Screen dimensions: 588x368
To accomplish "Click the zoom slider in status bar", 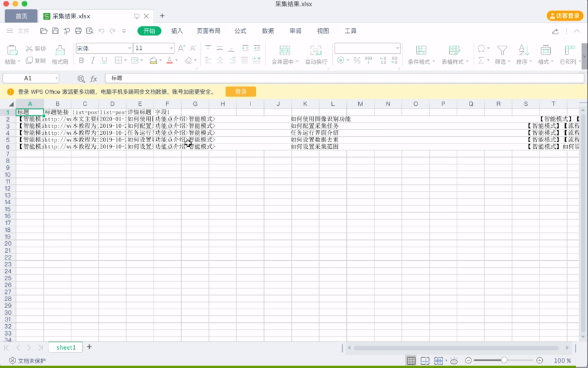I will 504,361.
